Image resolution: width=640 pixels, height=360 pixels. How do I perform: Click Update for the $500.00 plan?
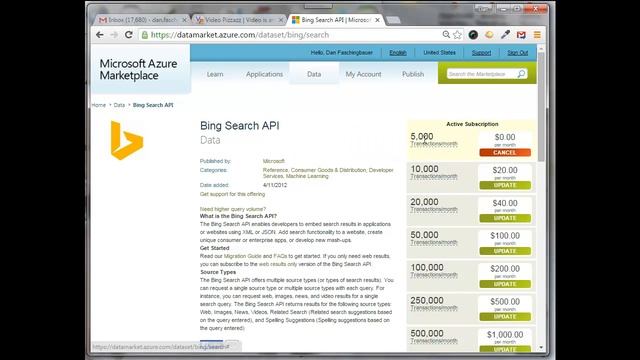pos(505,317)
